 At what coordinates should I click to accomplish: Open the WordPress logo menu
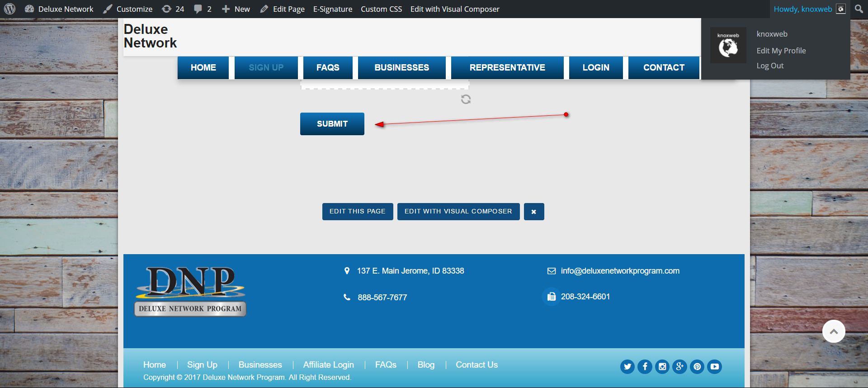click(x=9, y=9)
